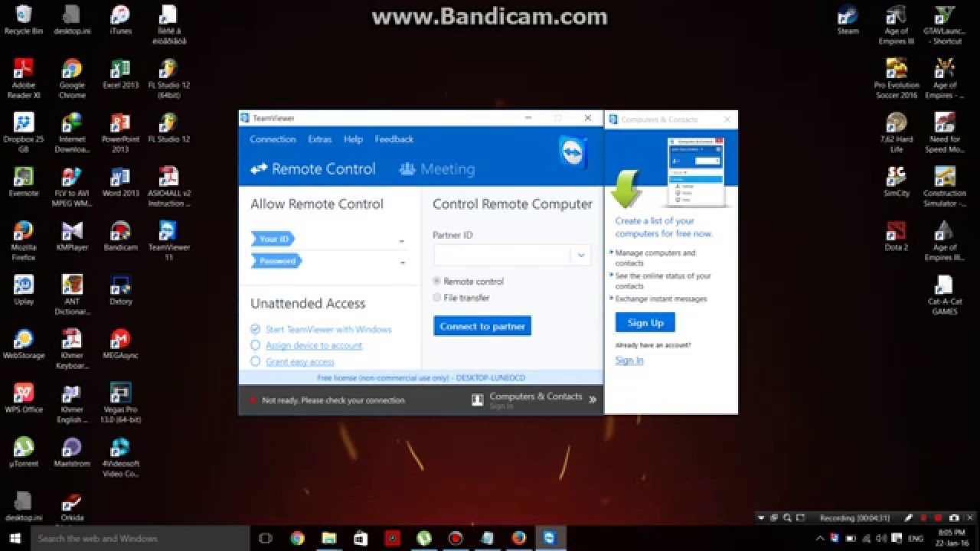Viewport: 980px width, 551px height.
Task: Select the Pro Evolution Soccer 2016 icon
Action: [896, 79]
